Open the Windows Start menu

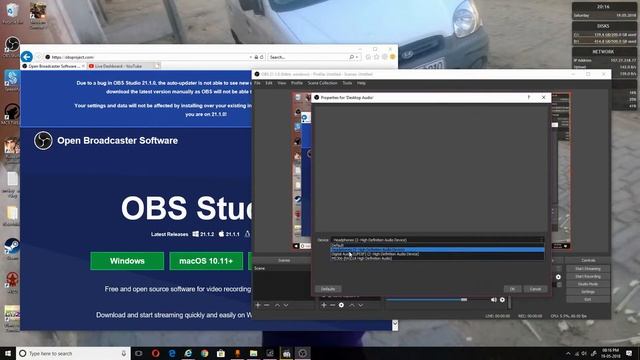8,353
